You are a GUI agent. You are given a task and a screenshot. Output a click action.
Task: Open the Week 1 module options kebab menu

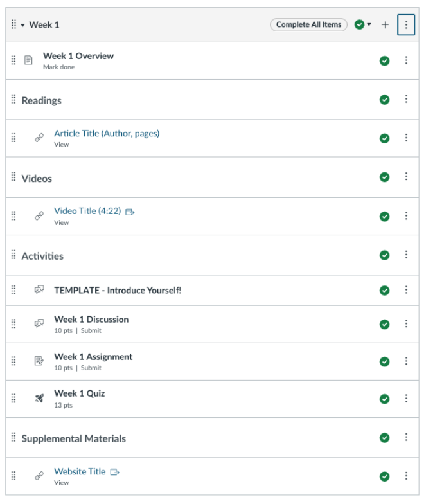click(406, 24)
